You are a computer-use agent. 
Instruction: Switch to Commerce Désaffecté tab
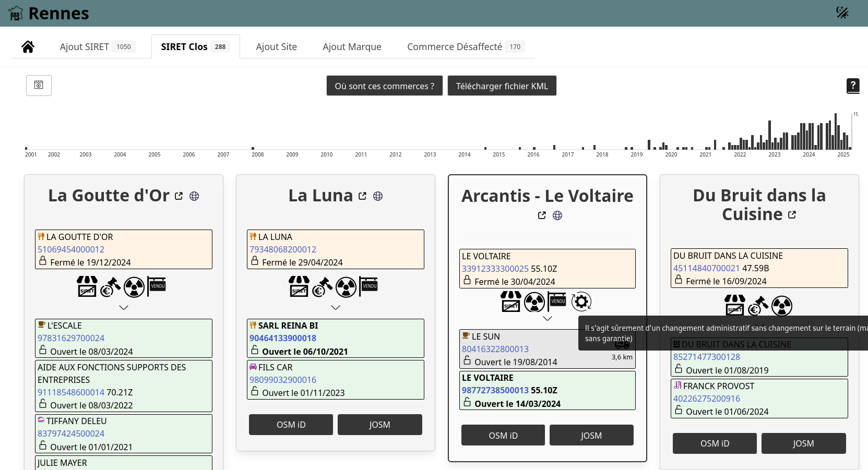[x=466, y=47]
